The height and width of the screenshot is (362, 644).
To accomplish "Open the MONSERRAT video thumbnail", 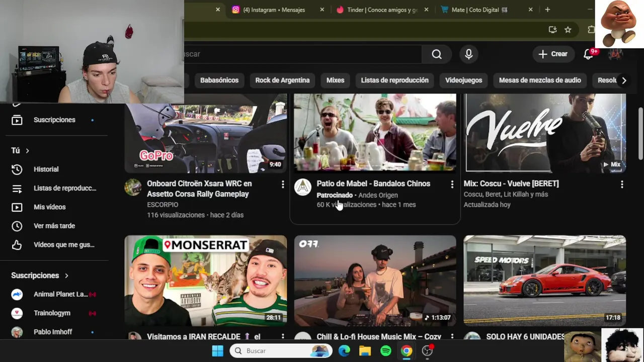I will tap(206, 281).
